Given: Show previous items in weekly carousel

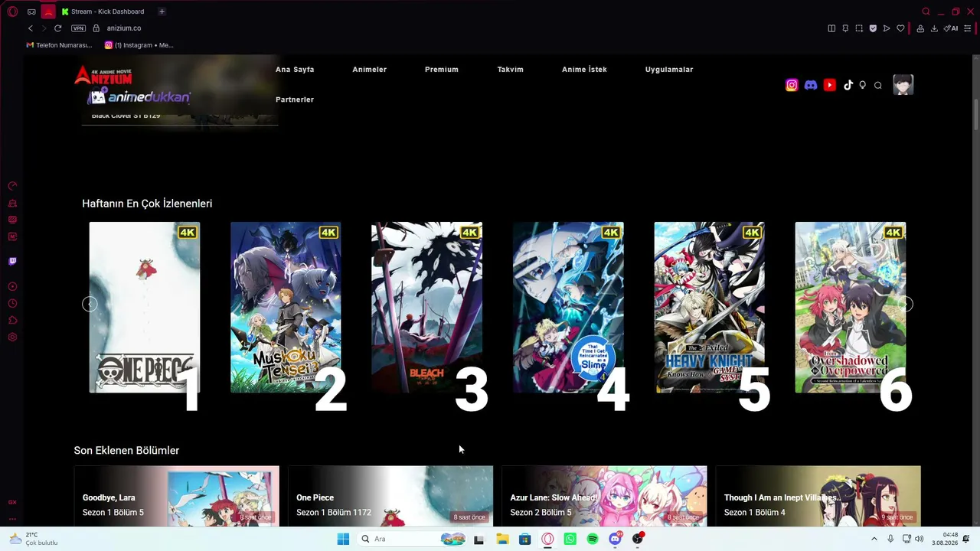Looking at the screenshot, I should [90, 305].
